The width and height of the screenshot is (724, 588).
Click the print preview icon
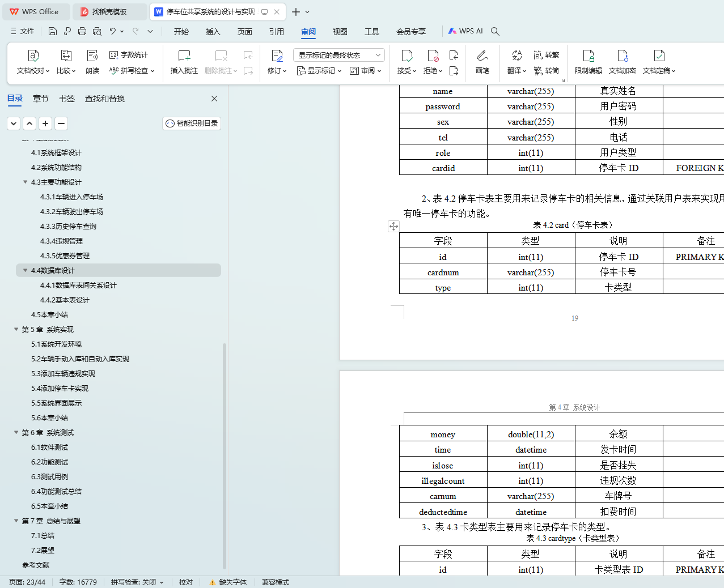pos(97,31)
